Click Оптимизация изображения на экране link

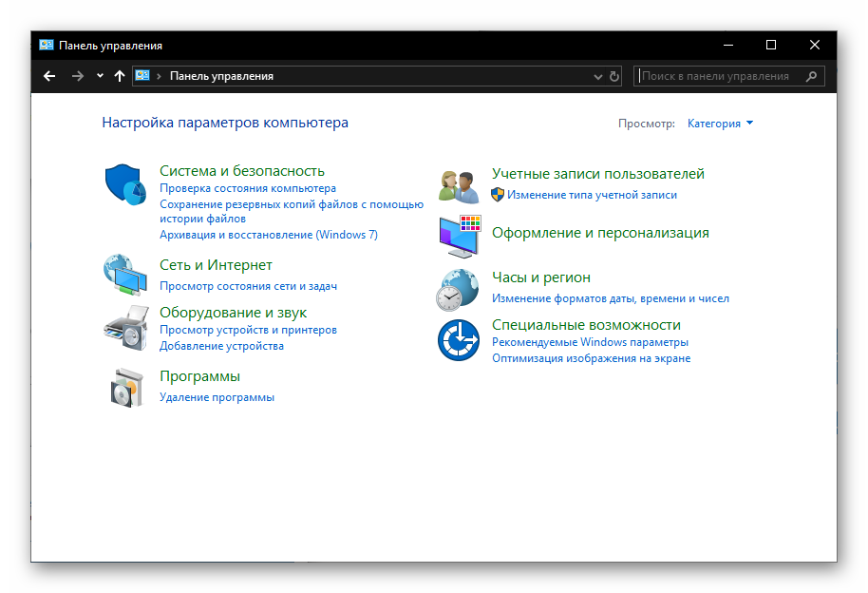pos(592,358)
